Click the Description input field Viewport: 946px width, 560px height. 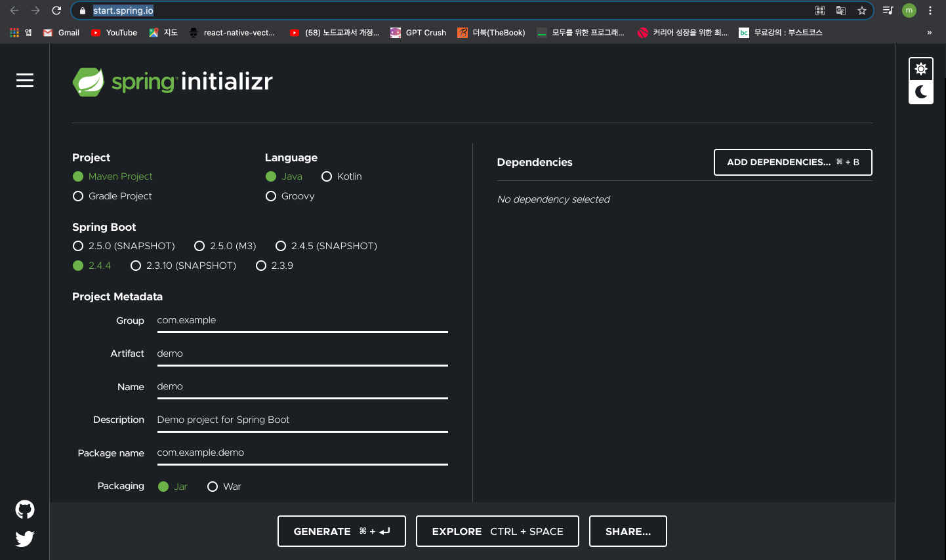point(302,420)
